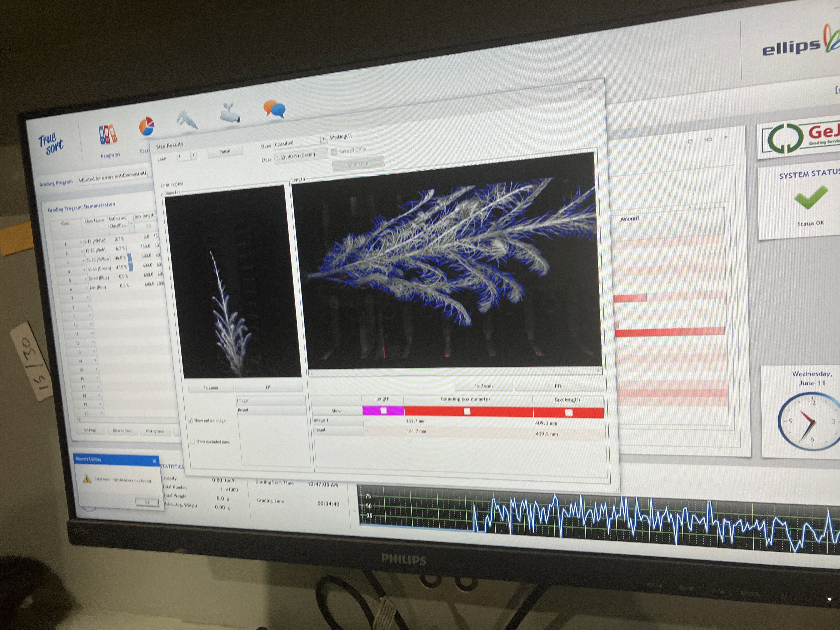Click the True sort logo
840x630 pixels.
51,144
